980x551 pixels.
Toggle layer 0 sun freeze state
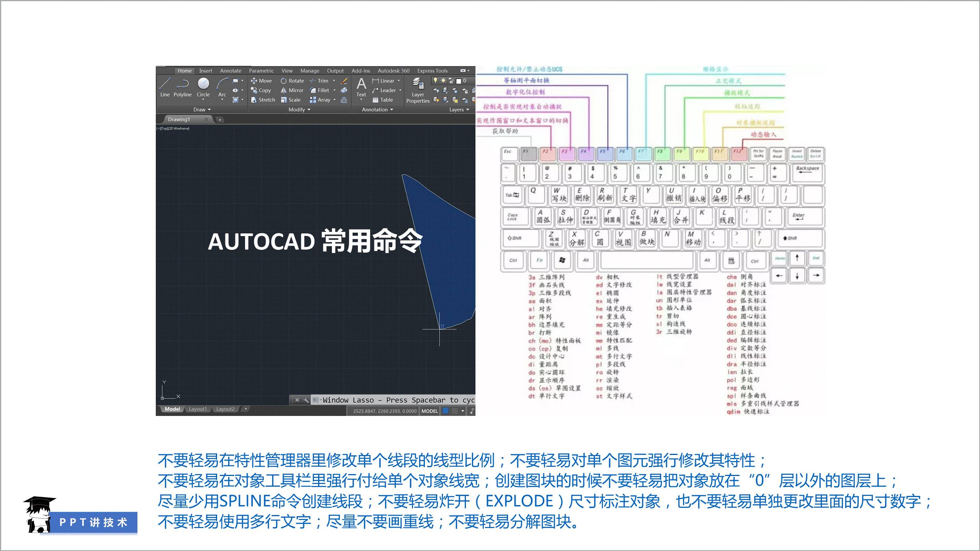443,80
